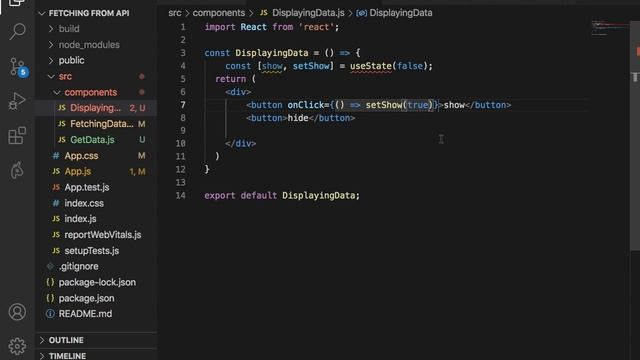Click the 'M' status beside App.css

(x=141, y=156)
